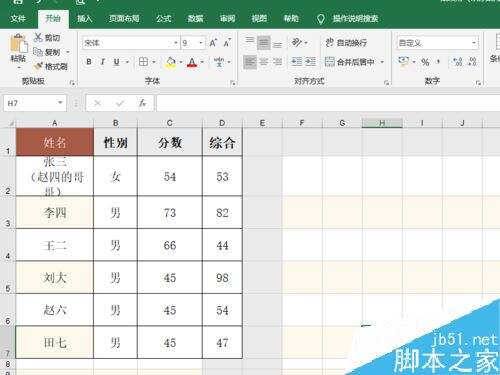Click the Copy icon

click(x=38, y=52)
